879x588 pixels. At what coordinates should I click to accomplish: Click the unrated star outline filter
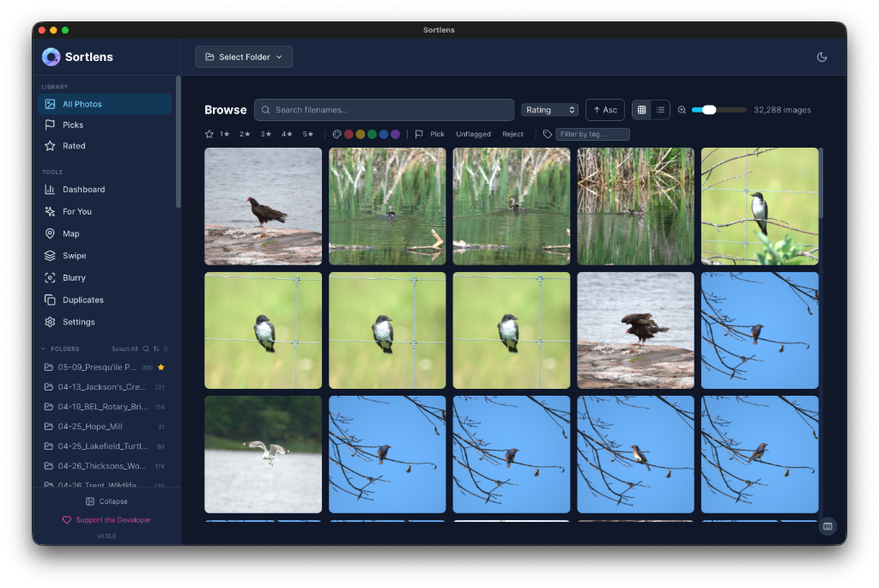click(x=209, y=134)
